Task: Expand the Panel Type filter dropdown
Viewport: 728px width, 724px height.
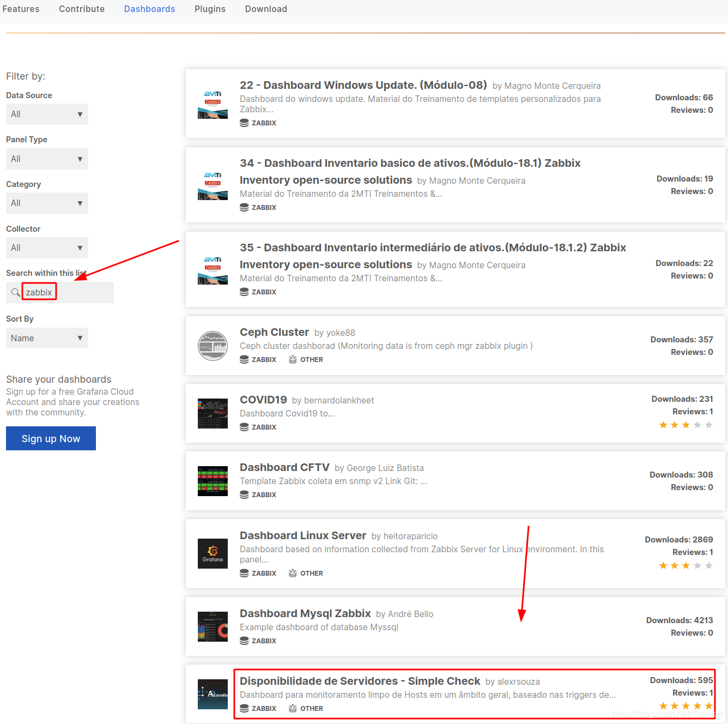Action: coord(47,159)
